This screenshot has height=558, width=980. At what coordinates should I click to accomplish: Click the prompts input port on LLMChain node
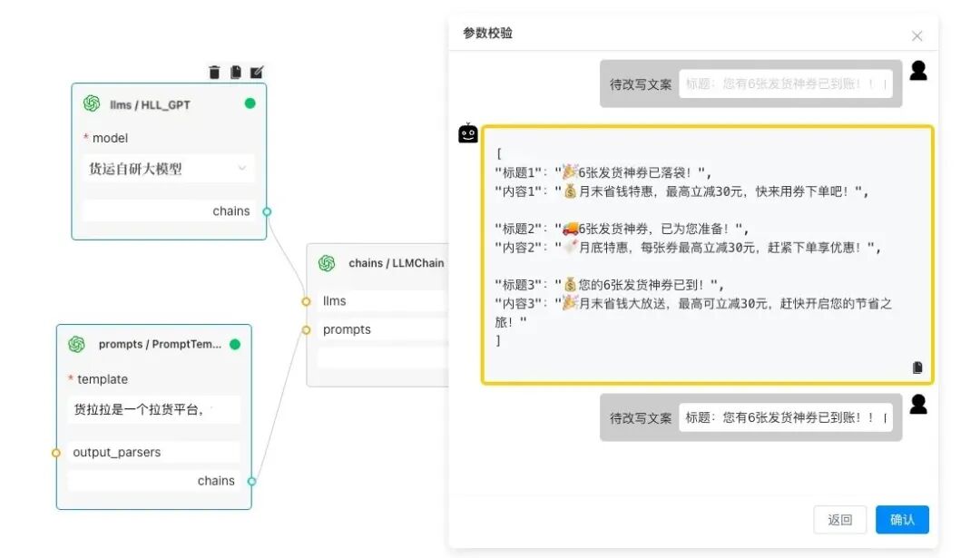(x=307, y=330)
